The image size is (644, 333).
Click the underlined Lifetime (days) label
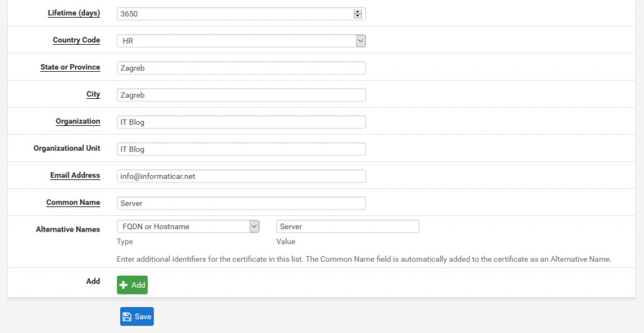tap(74, 13)
